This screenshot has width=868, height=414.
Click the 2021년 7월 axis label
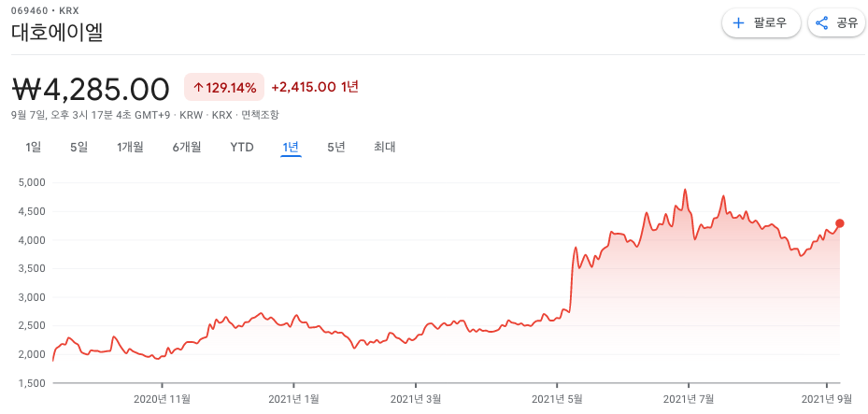click(688, 398)
